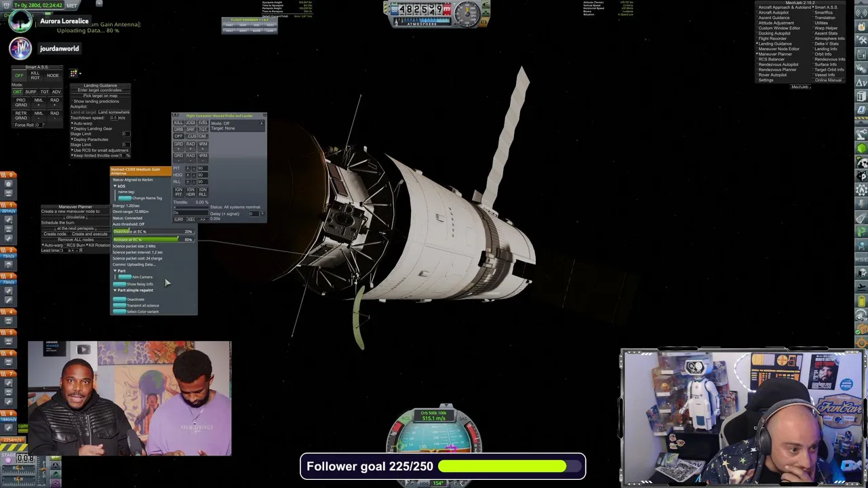Click PRO GRAD button in Smart A.S.S.
The height and width of the screenshot is (488, 868).
[x=21, y=102]
